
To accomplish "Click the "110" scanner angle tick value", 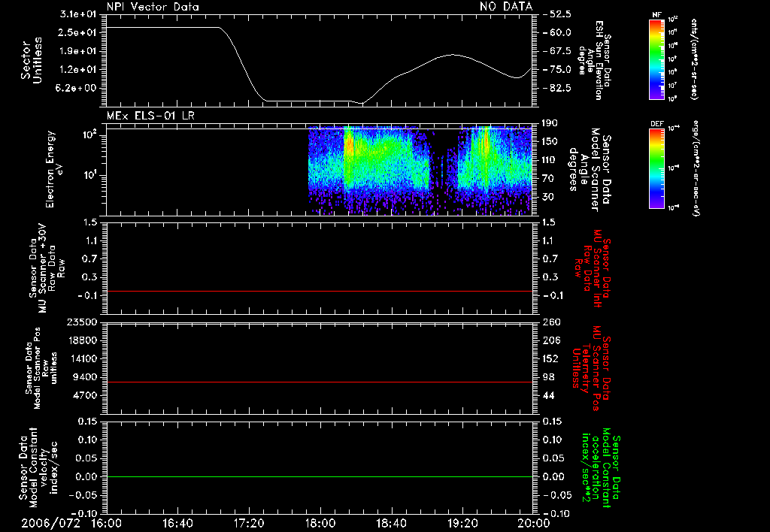I will 550,160.
